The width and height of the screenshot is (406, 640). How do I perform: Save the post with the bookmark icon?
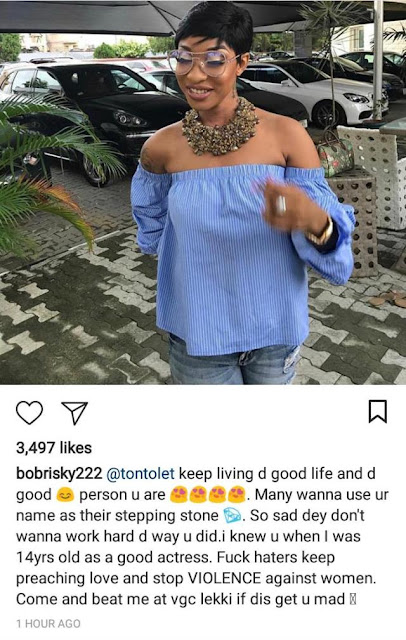[x=378, y=411]
